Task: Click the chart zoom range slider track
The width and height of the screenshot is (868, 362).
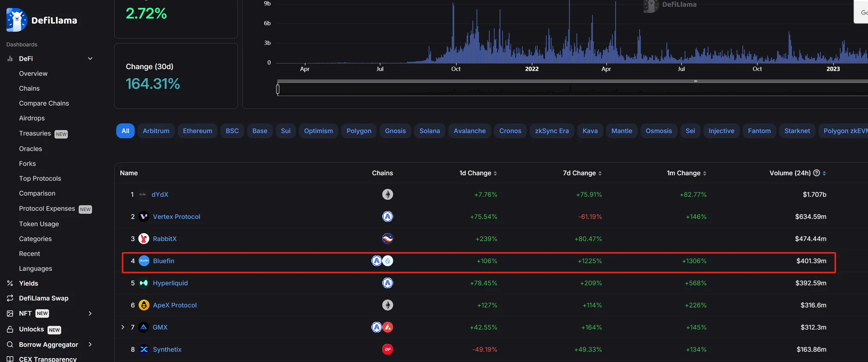Action: click(572, 89)
